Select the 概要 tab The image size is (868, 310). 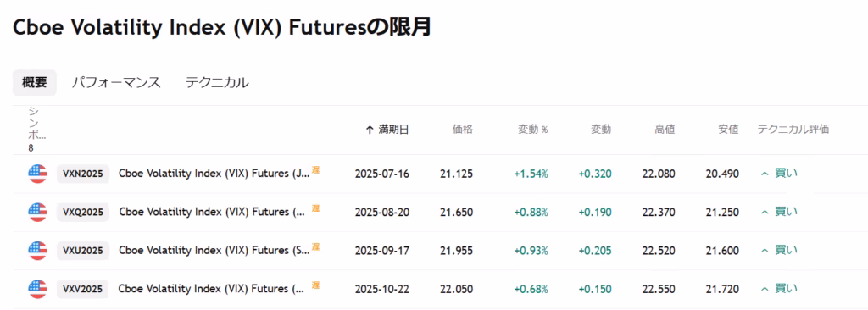click(x=34, y=82)
